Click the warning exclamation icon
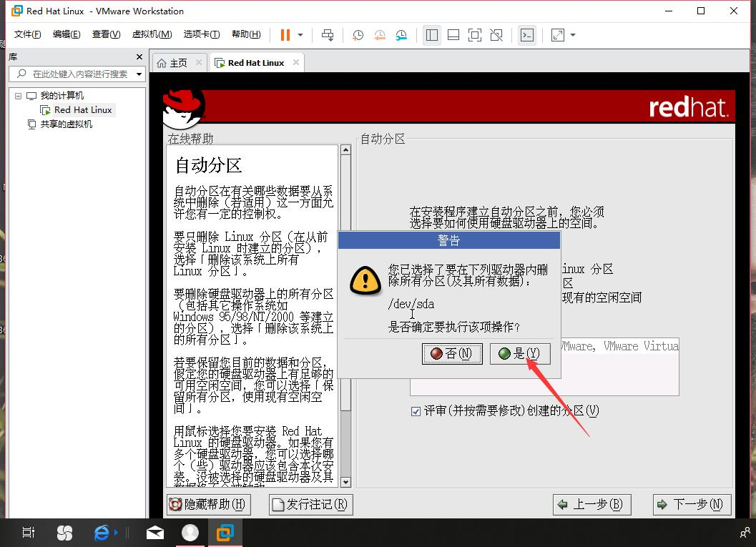Image resolution: width=756 pixels, height=547 pixels. [x=365, y=280]
